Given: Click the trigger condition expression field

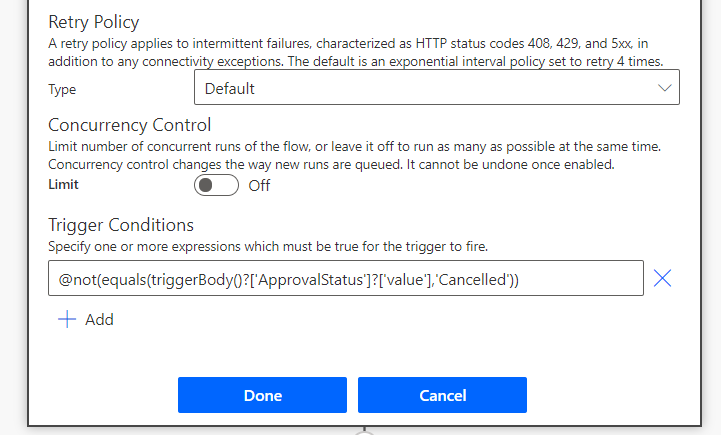Looking at the screenshot, I should point(345,279).
